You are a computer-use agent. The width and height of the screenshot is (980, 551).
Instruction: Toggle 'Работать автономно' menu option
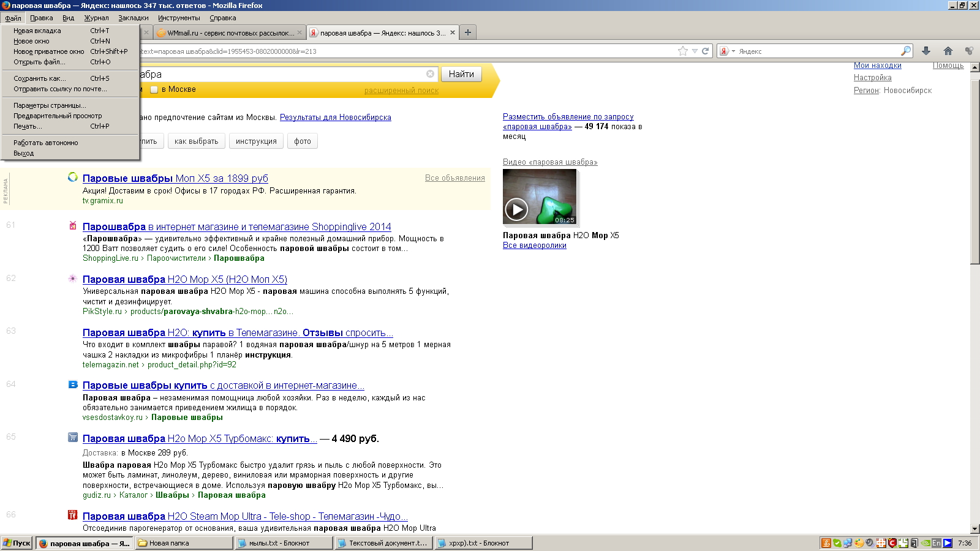[x=70, y=143]
